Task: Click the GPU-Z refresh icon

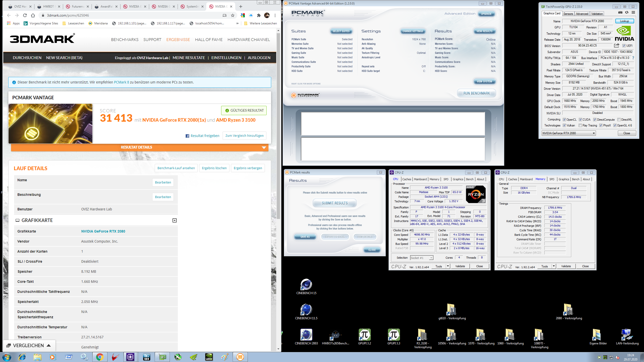Action: tap(627, 12)
